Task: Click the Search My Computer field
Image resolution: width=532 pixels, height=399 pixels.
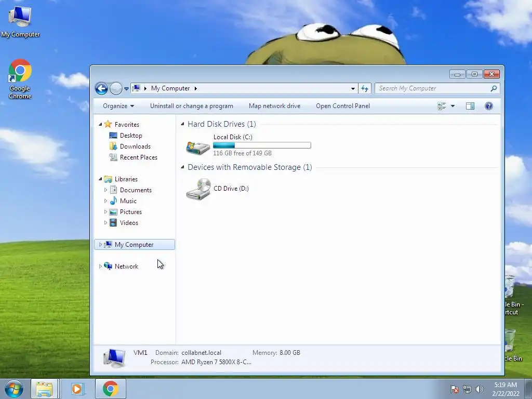Action: click(437, 88)
